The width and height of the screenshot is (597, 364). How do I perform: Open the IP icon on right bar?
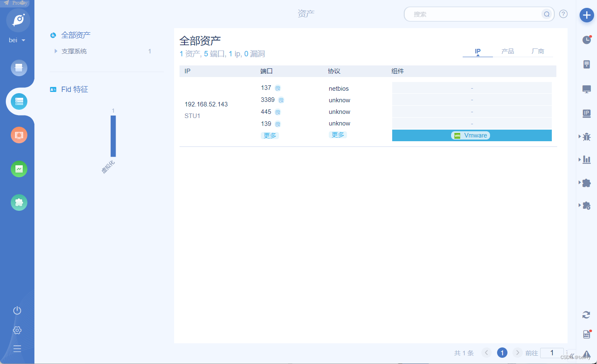(587, 113)
